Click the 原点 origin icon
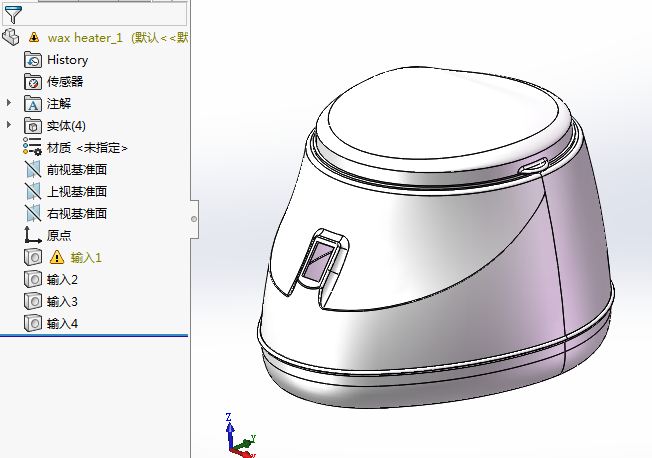The height and width of the screenshot is (458, 652). point(32,235)
